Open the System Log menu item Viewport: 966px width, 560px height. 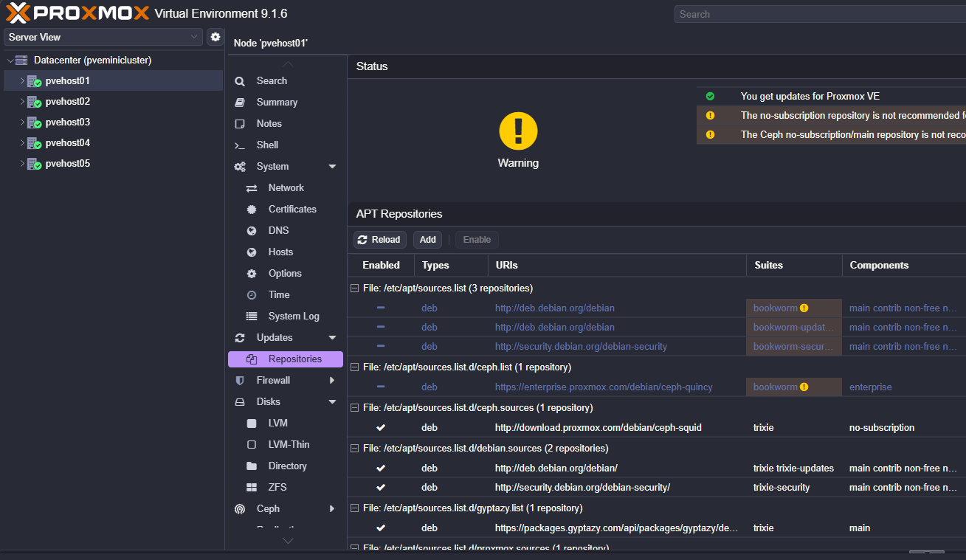point(293,317)
